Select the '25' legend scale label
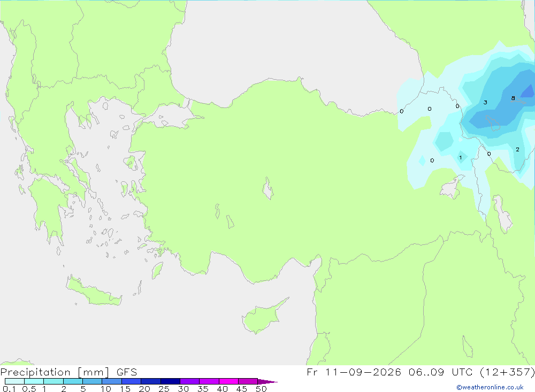The image size is (535, 392). pos(164,389)
